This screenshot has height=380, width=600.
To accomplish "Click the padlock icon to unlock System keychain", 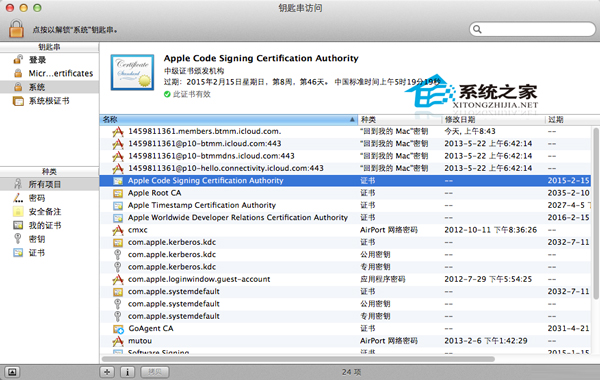I will (16, 28).
